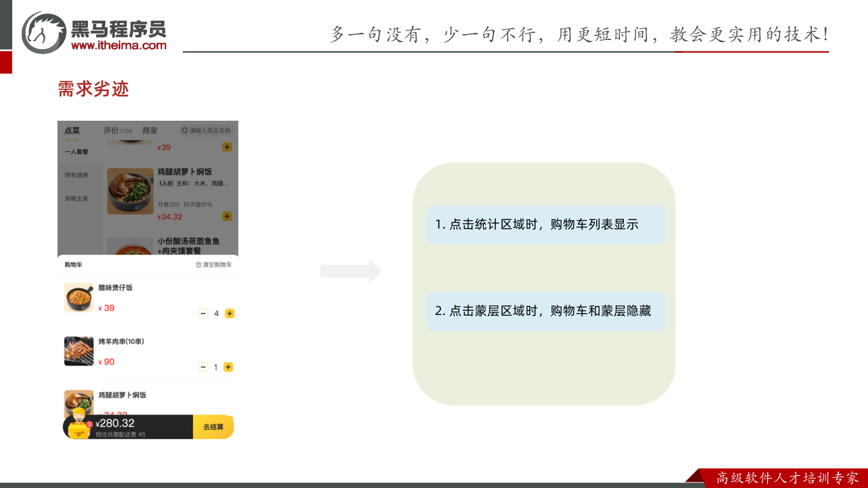Viewport: 868px width, 488px height.
Task: Click 腊味煲仔饭 thumbnail in the cart
Action: point(79,298)
